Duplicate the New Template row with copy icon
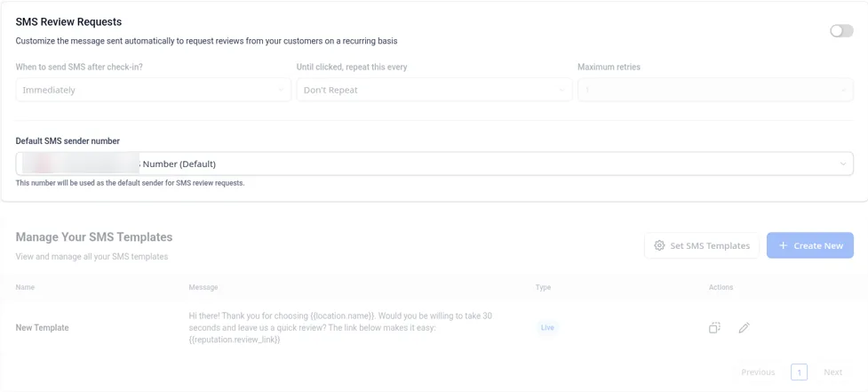Viewport: 868px width, 392px height. coord(714,328)
